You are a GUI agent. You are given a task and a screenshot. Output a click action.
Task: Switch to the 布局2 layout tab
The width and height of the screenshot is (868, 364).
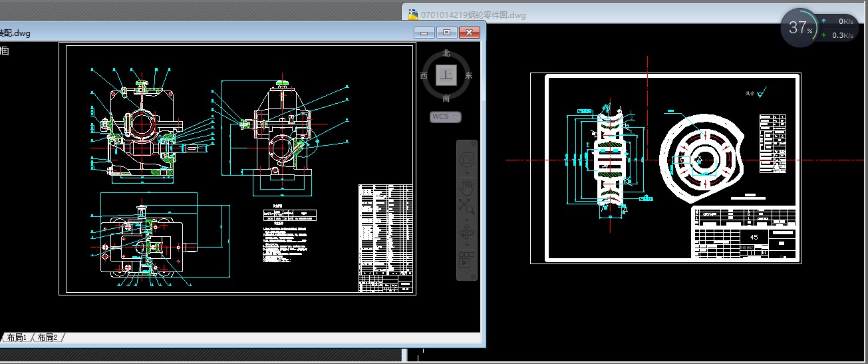coord(47,338)
